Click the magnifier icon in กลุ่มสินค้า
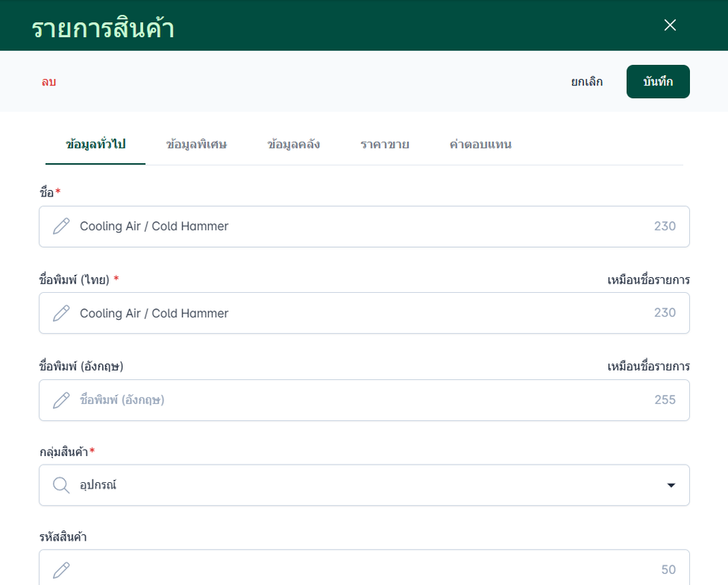 61,485
